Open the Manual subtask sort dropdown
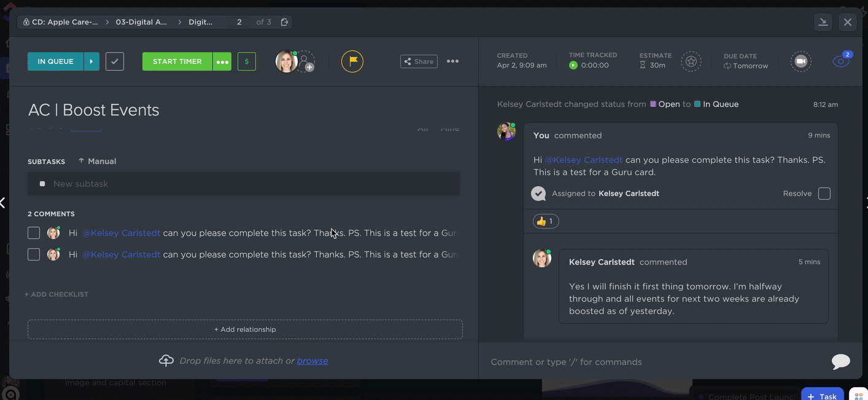The height and width of the screenshot is (400, 868). point(97,161)
